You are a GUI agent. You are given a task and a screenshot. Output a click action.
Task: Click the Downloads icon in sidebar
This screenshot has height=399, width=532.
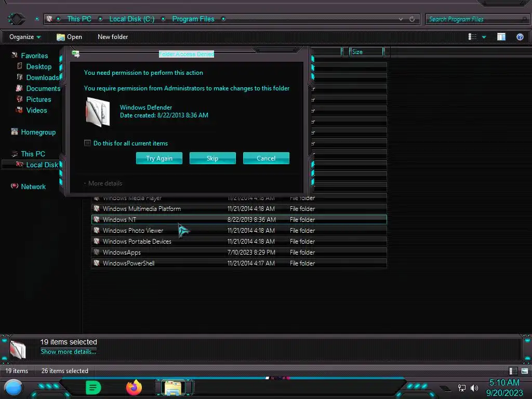[x=20, y=77]
